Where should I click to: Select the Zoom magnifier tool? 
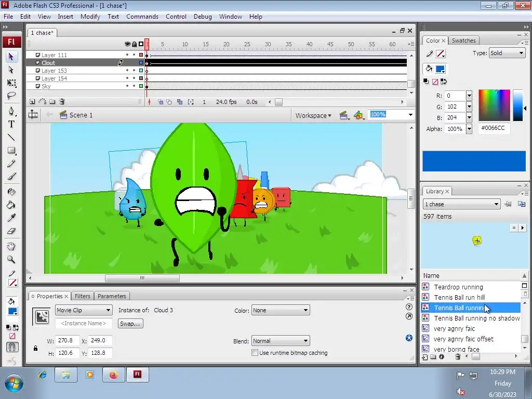(11, 260)
